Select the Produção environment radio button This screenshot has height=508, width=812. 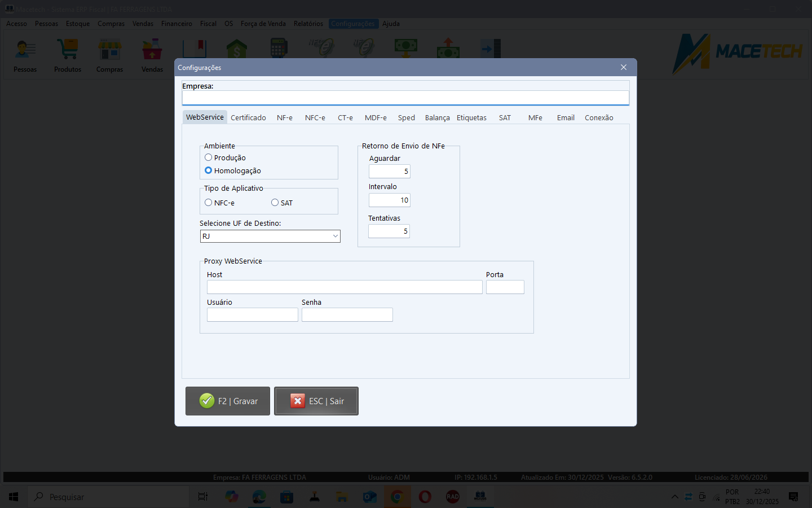[x=209, y=157]
